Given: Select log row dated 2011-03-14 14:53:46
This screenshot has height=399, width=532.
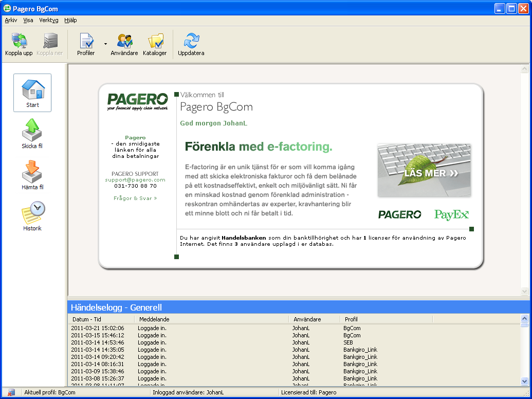Looking at the screenshot, I should 294,342.
